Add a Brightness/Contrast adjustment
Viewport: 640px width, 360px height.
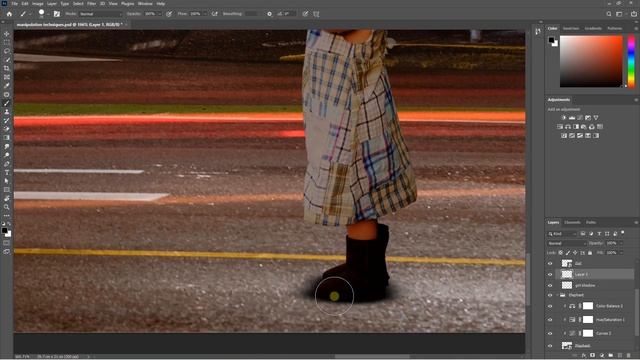coord(564,118)
